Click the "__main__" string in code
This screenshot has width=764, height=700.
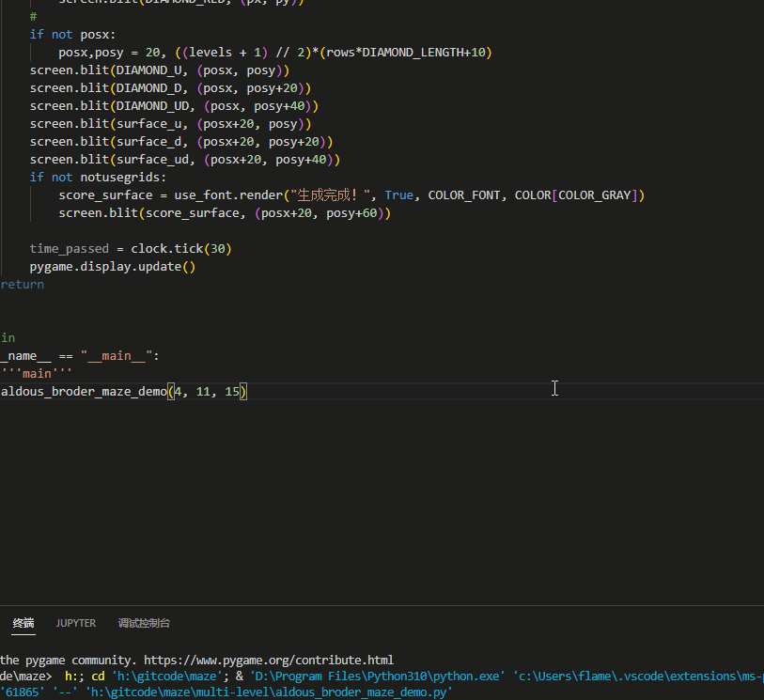[x=117, y=356]
